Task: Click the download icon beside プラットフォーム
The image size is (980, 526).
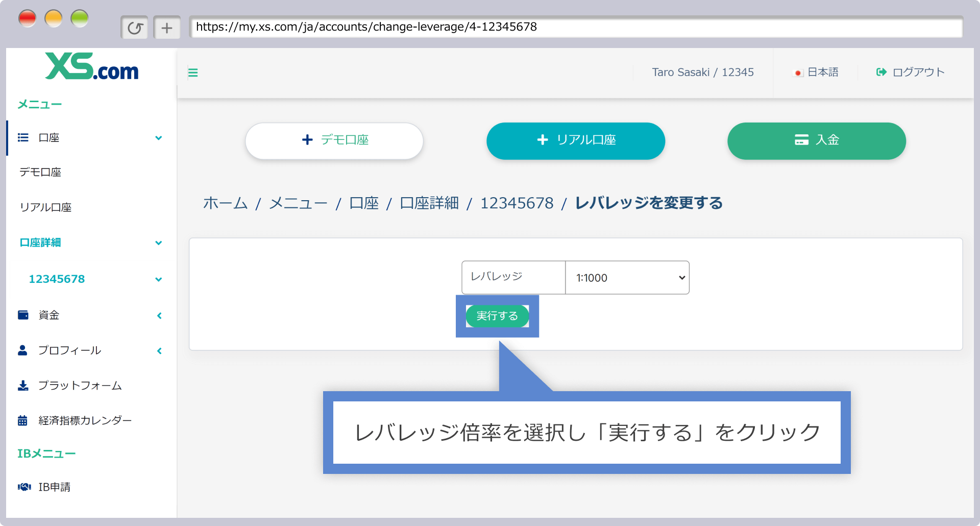Action: (23, 385)
